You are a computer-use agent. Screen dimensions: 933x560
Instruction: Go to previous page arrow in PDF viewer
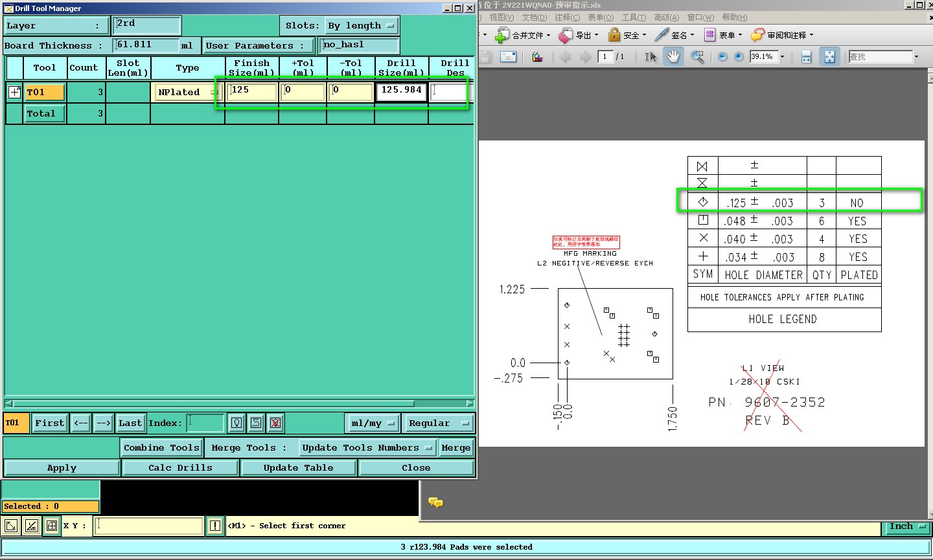566,57
